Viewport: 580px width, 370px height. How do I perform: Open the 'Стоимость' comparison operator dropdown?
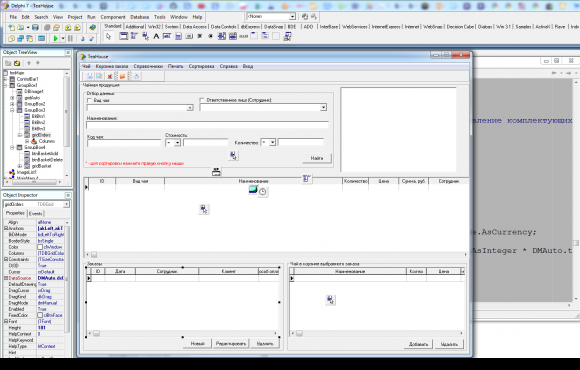(177, 142)
